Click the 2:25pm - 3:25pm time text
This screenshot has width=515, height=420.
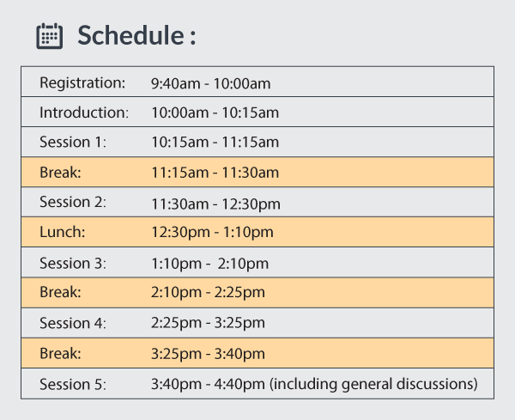(x=208, y=323)
